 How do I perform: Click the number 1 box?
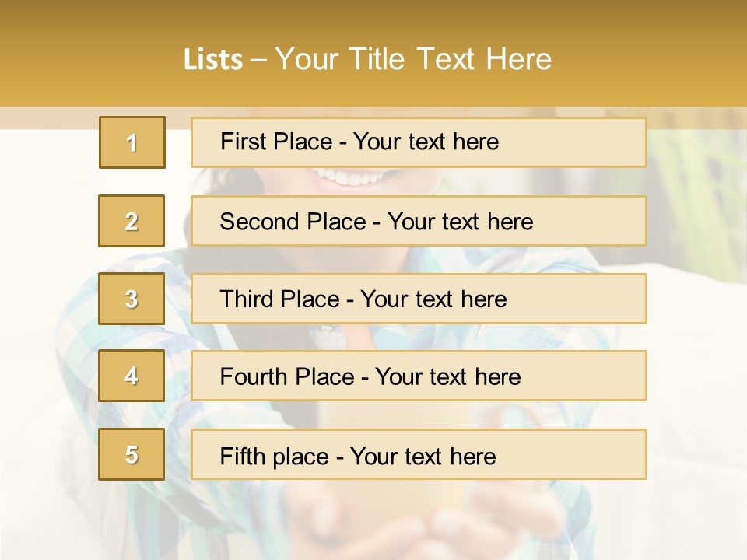tap(132, 142)
